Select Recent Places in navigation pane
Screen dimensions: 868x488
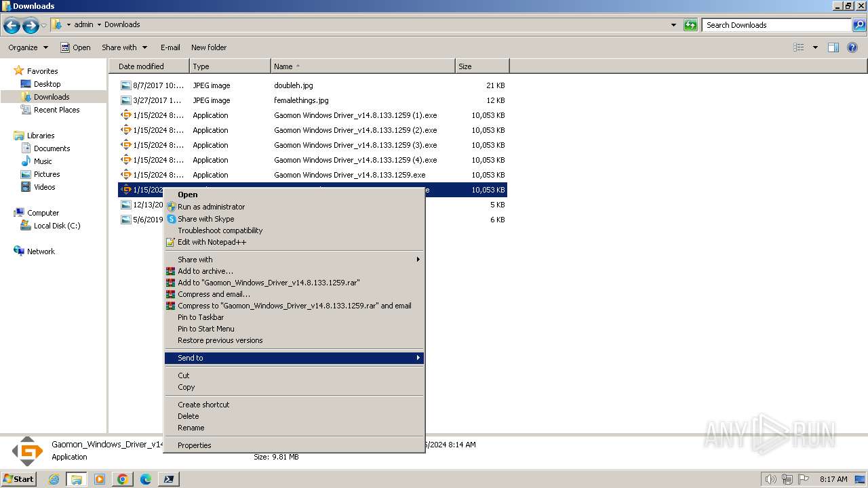pos(56,110)
